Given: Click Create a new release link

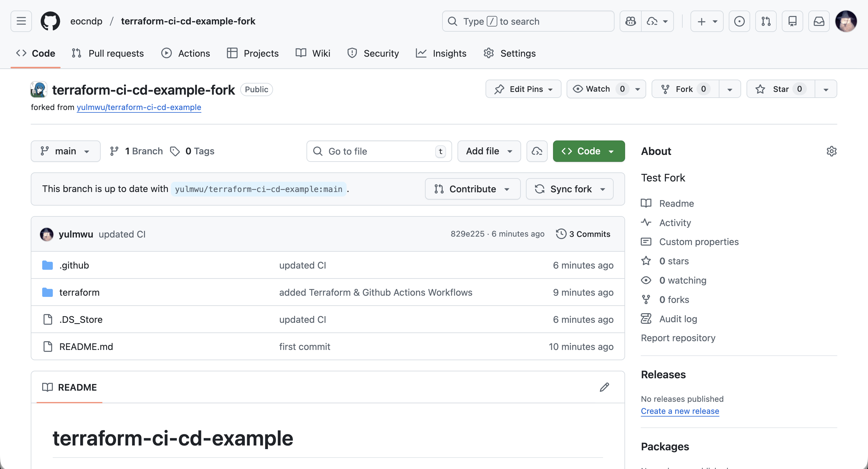Looking at the screenshot, I should [x=680, y=411].
